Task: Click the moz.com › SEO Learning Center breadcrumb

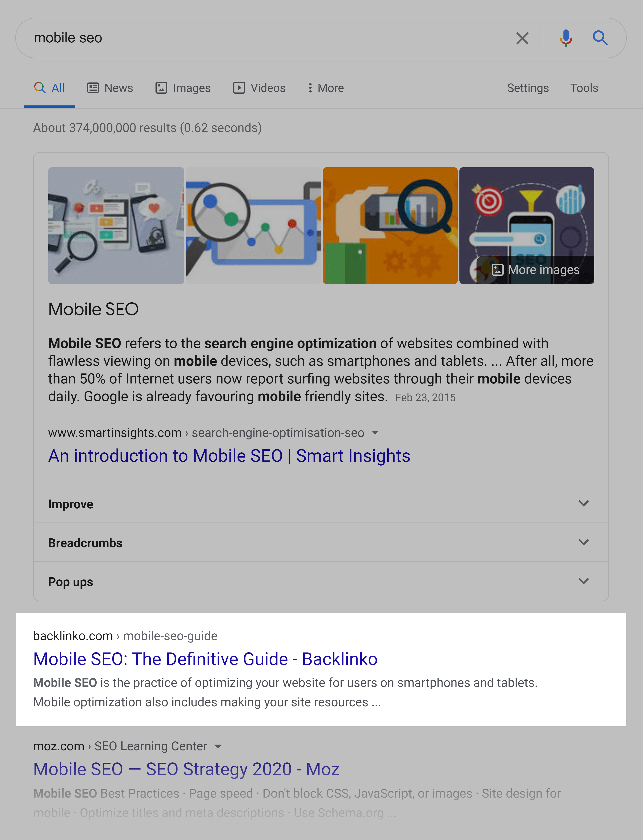Action: click(120, 746)
